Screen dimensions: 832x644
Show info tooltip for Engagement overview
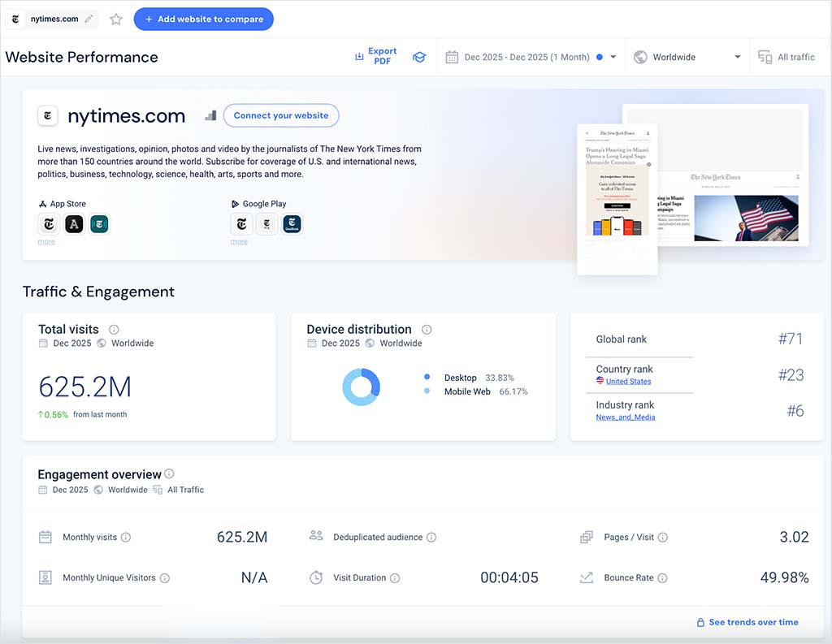click(169, 473)
